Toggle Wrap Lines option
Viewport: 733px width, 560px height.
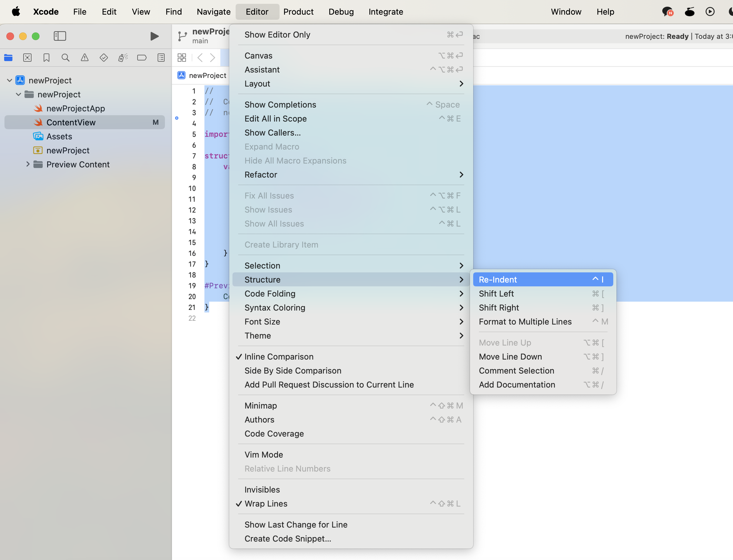click(x=351, y=504)
